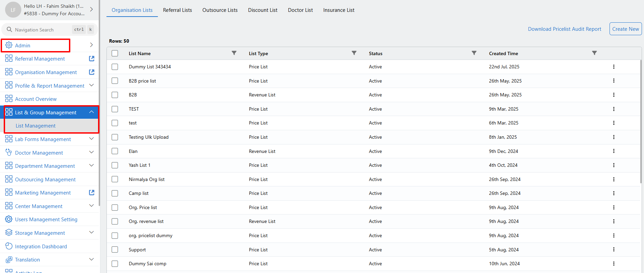Expand the Center Management chevron

91,206
